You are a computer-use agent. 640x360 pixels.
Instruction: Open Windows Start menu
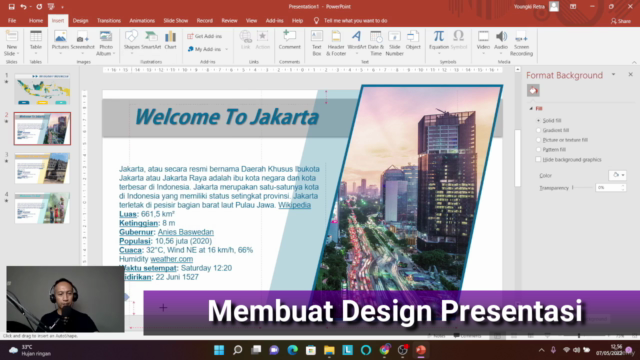(219, 350)
